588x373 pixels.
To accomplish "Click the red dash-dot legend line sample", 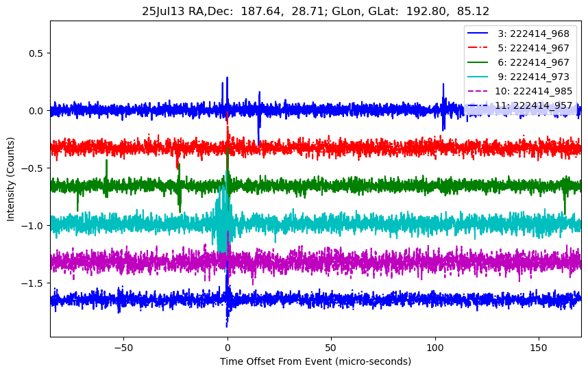I will [478, 47].
